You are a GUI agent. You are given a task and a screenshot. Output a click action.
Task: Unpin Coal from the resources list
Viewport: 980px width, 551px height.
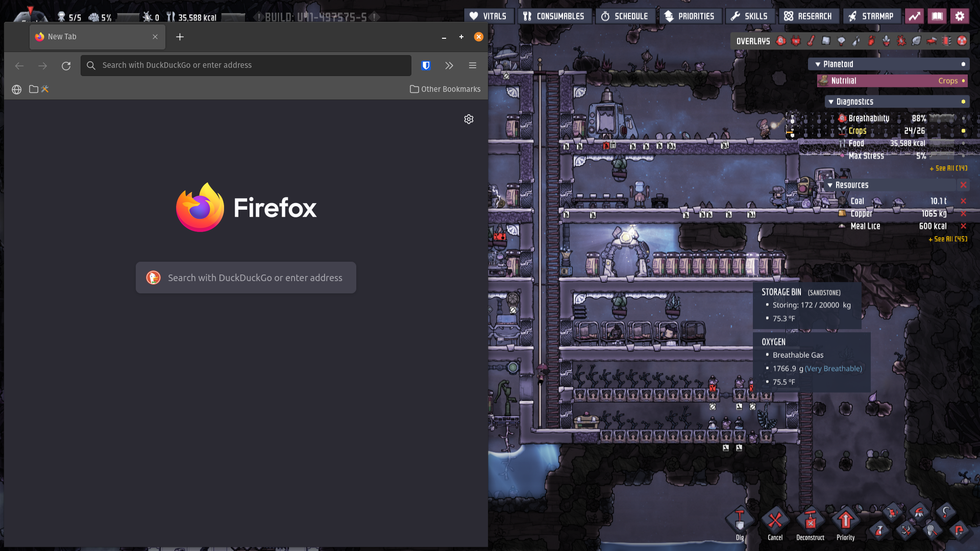[963, 201]
